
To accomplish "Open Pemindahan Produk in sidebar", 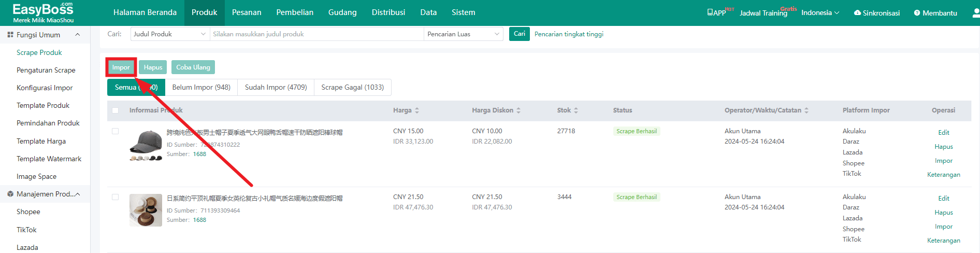I will [x=48, y=123].
